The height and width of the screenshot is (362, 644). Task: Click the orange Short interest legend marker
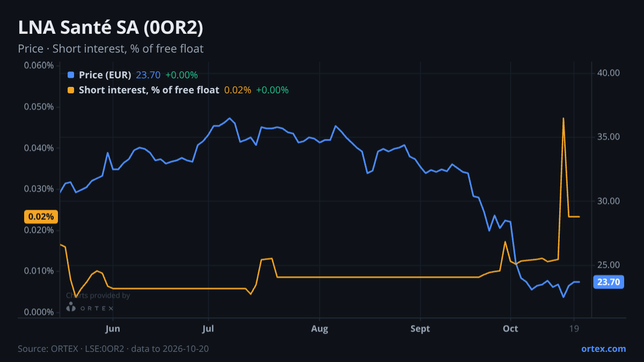pos(71,90)
